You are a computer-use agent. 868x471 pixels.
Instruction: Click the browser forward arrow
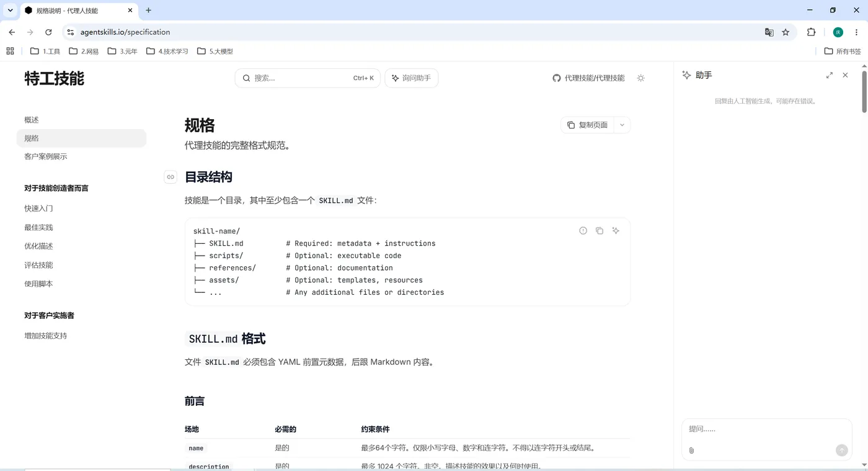pyautogui.click(x=30, y=32)
